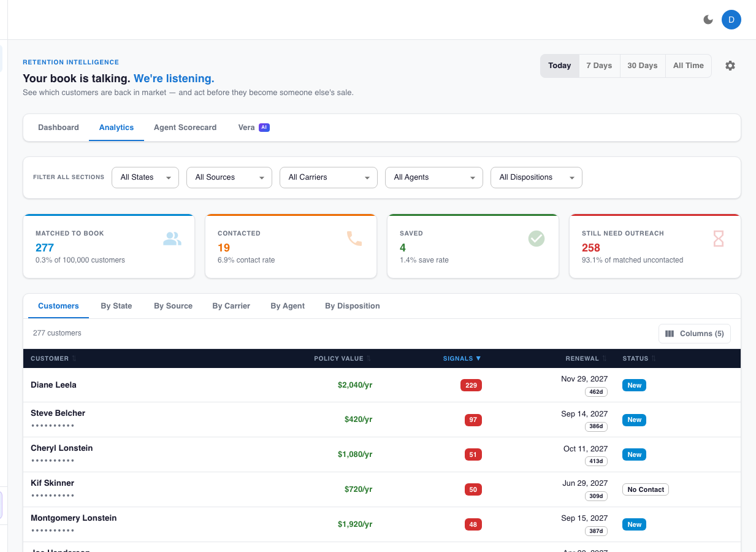Switch to the Dashboard tab

pos(58,128)
